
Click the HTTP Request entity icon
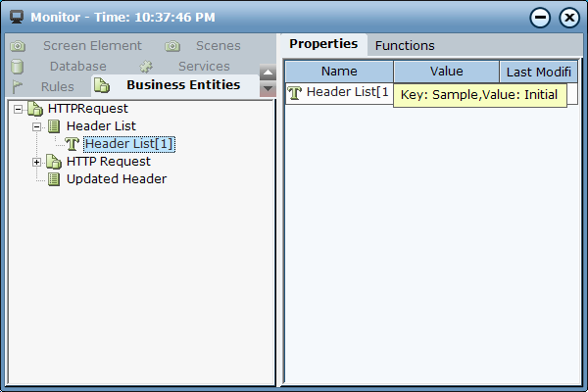pos(54,162)
